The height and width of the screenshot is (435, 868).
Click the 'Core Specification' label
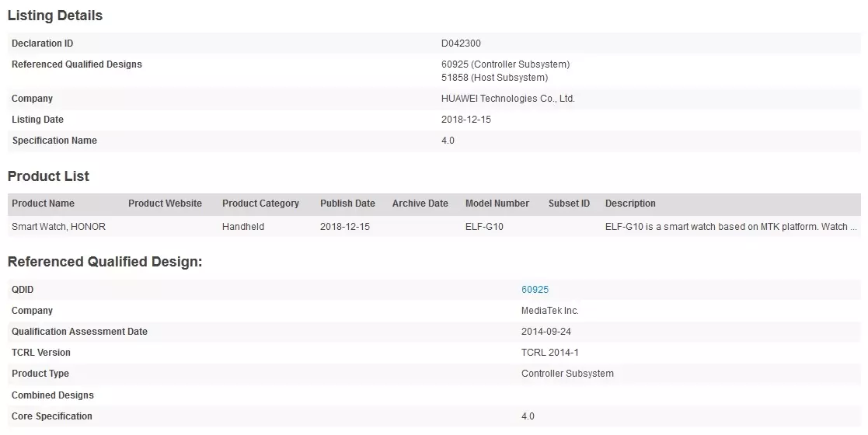pyautogui.click(x=52, y=416)
